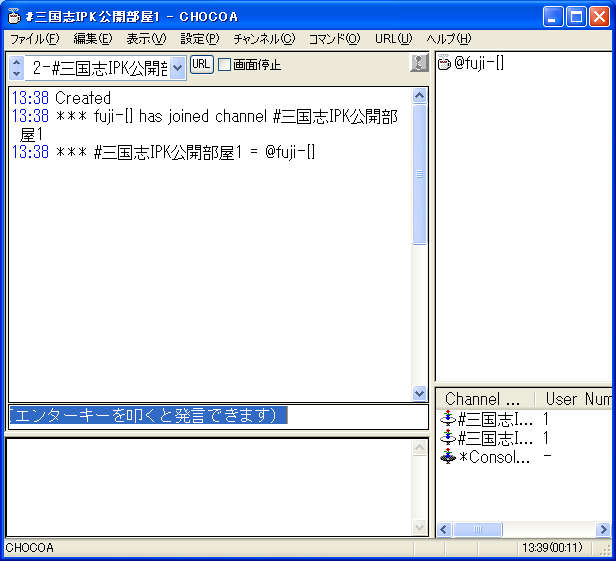Open the ファイル(F) menu
Screen dimensions: 616x561
coord(34,39)
